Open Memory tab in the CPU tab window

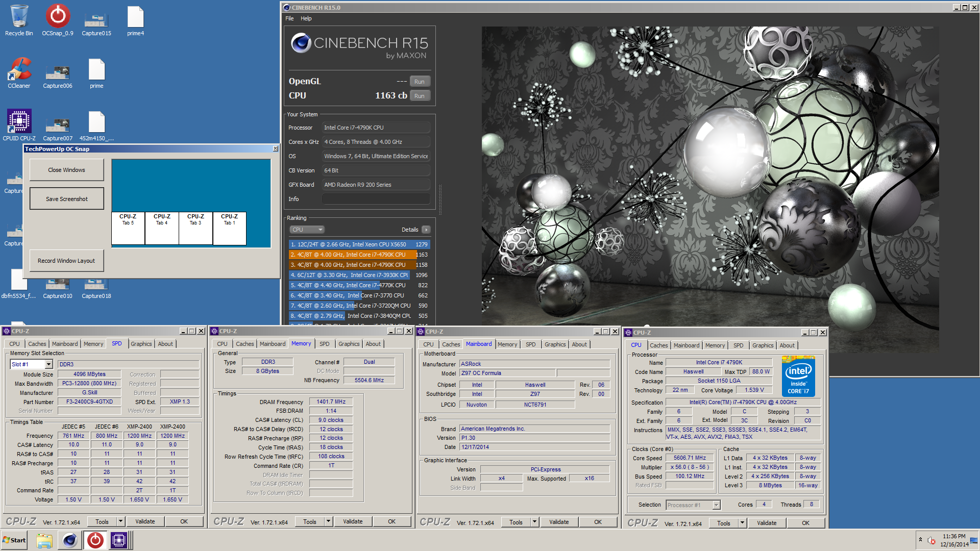[x=715, y=345]
